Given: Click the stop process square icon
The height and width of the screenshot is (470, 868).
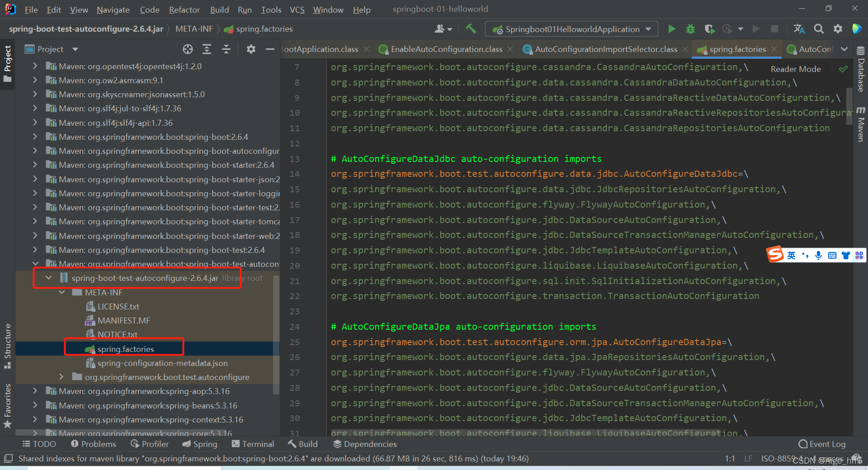Looking at the screenshot, I should pos(774,29).
